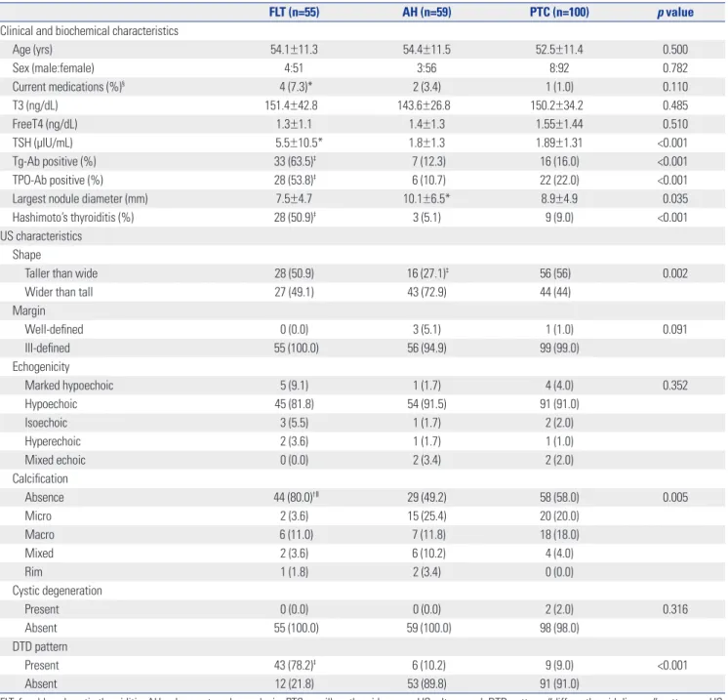Click the 'Margin' subheading
The image size is (728, 700).
coord(28,310)
